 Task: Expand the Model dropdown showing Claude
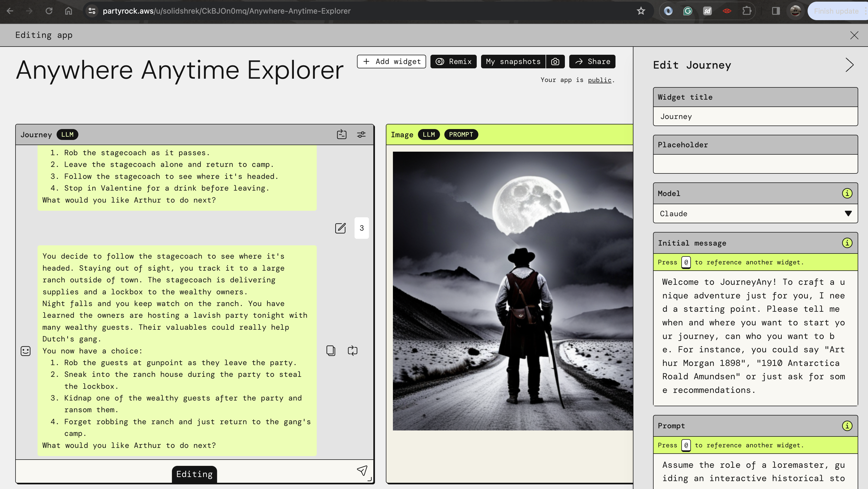click(755, 214)
